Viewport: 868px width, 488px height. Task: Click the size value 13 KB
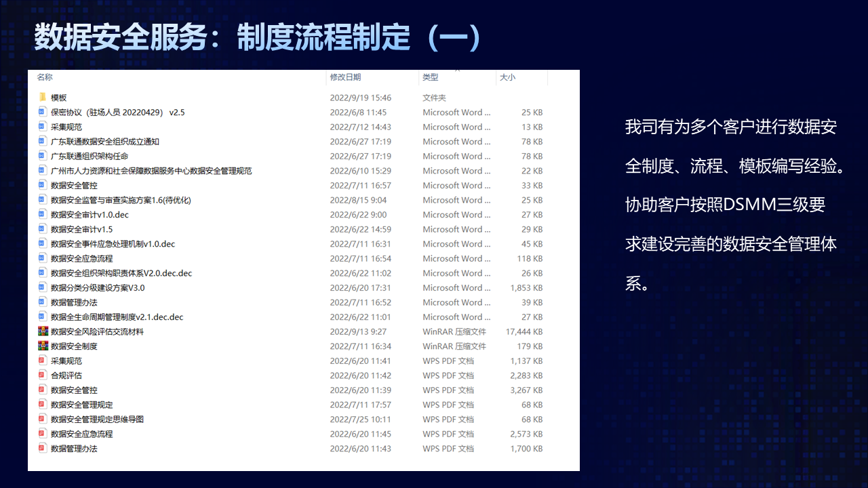tap(532, 127)
